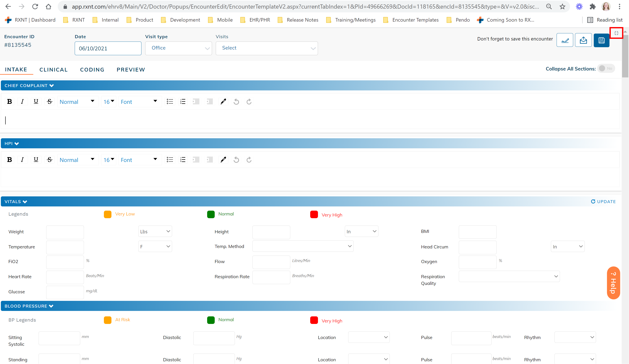
Task: Click the export/send encounter icon
Action: tap(583, 40)
